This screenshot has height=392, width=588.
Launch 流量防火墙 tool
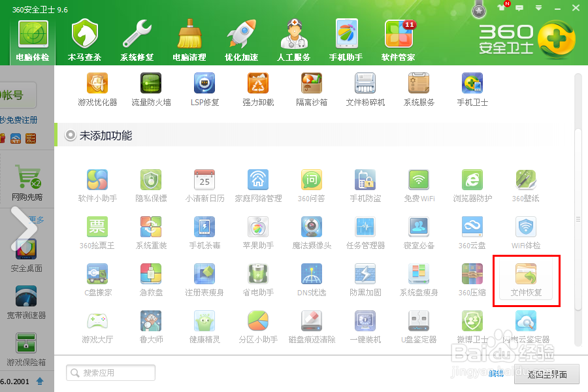[x=151, y=90]
